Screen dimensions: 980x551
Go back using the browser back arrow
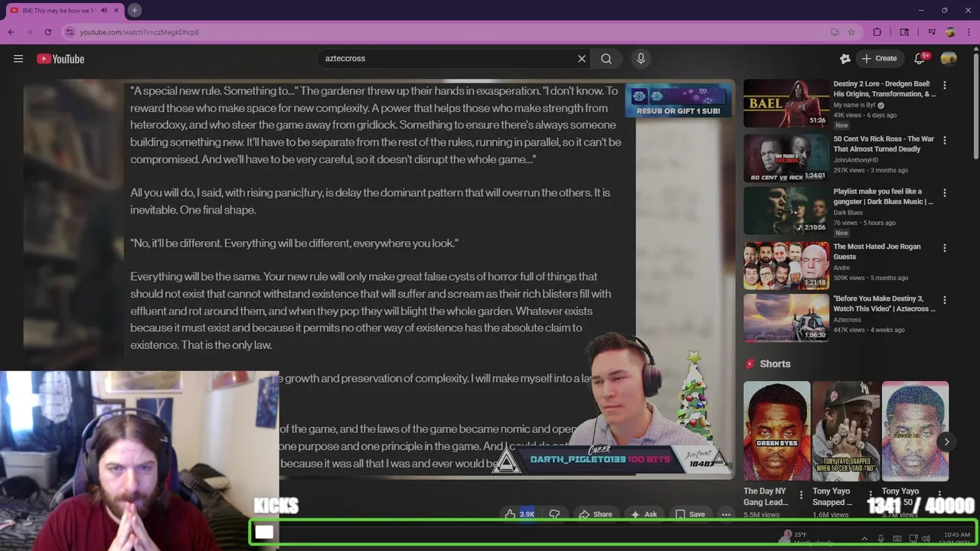click(x=11, y=32)
